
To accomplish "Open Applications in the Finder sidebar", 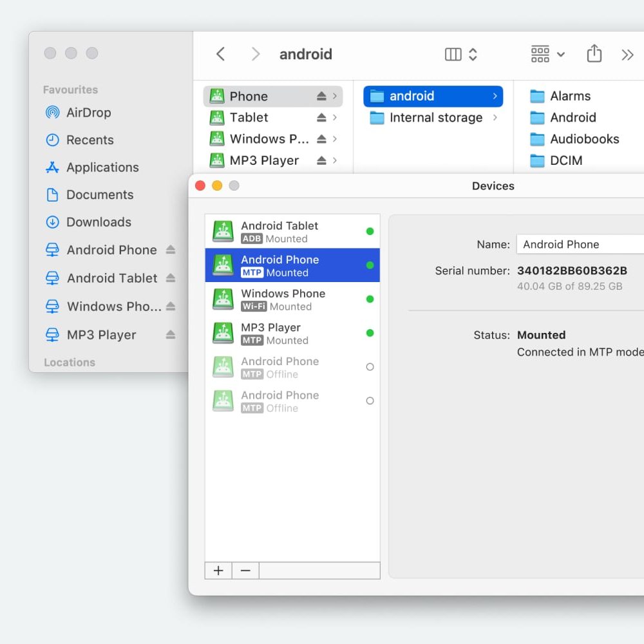I will 102,167.
